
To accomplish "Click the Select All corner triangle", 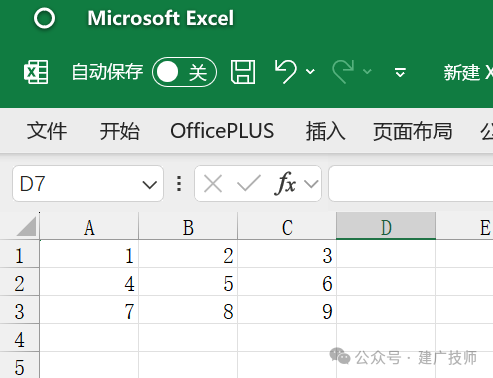I will click(26, 226).
